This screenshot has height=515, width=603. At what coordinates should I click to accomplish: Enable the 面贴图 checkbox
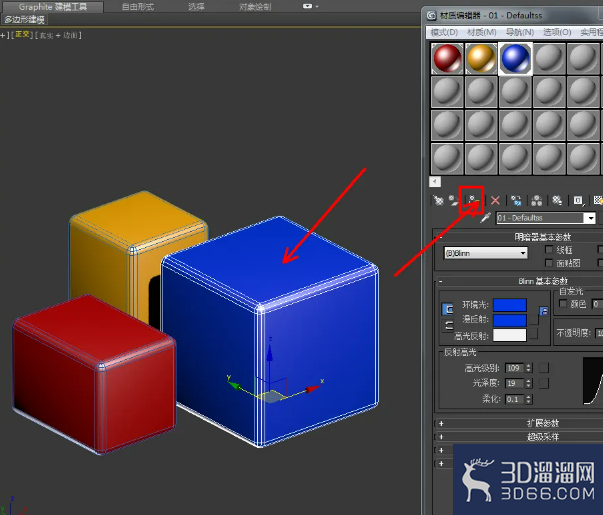click(x=549, y=263)
